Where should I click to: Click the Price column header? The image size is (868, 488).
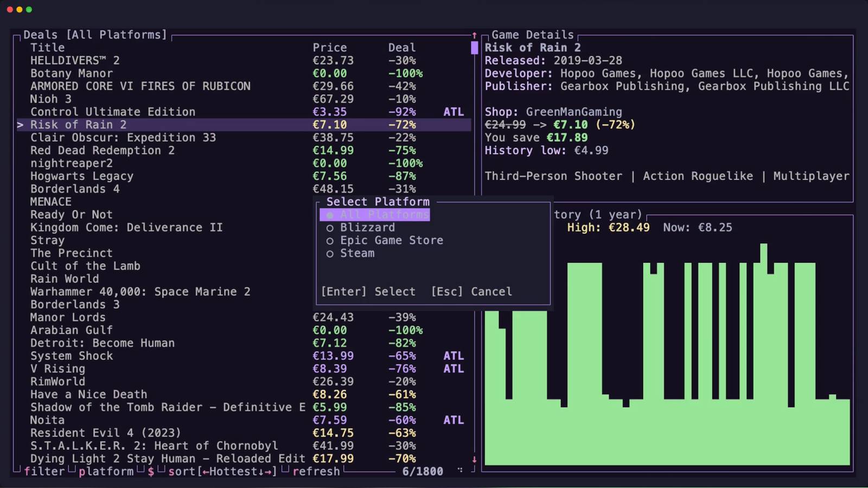point(330,48)
